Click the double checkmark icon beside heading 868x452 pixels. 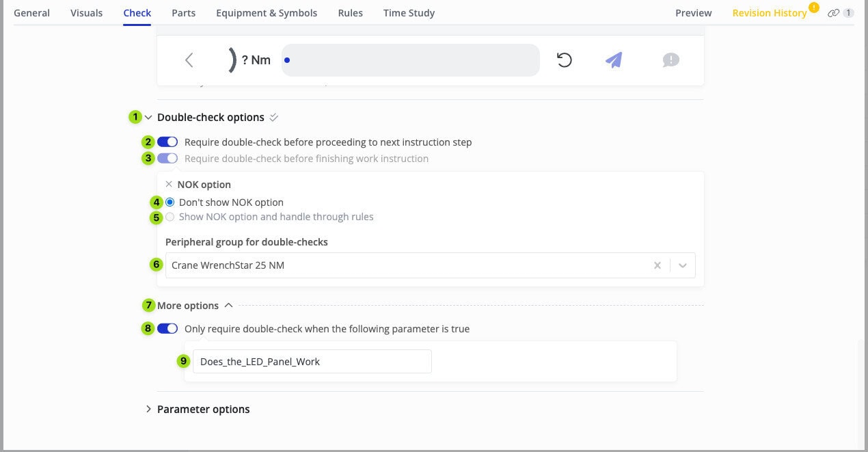click(x=274, y=118)
